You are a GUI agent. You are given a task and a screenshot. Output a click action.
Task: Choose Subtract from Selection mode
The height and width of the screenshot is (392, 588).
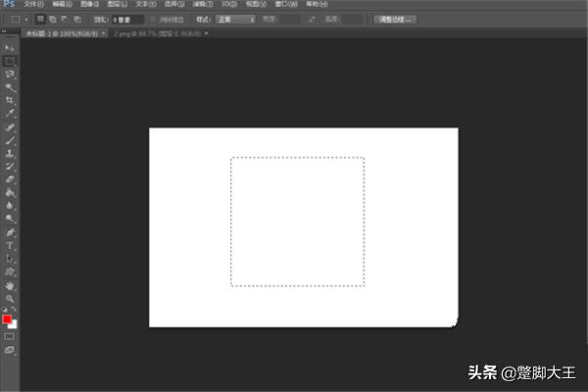click(65, 20)
